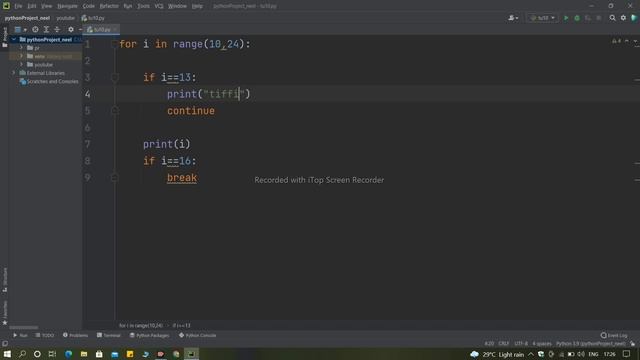The image size is (640, 360).
Task: Expand the venv folder in tree
Action: (x=21, y=56)
